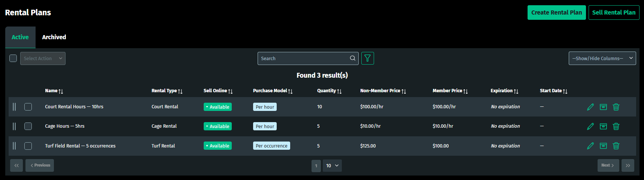
Task: Edit the Turf Field Rental plan
Action: coord(590,146)
